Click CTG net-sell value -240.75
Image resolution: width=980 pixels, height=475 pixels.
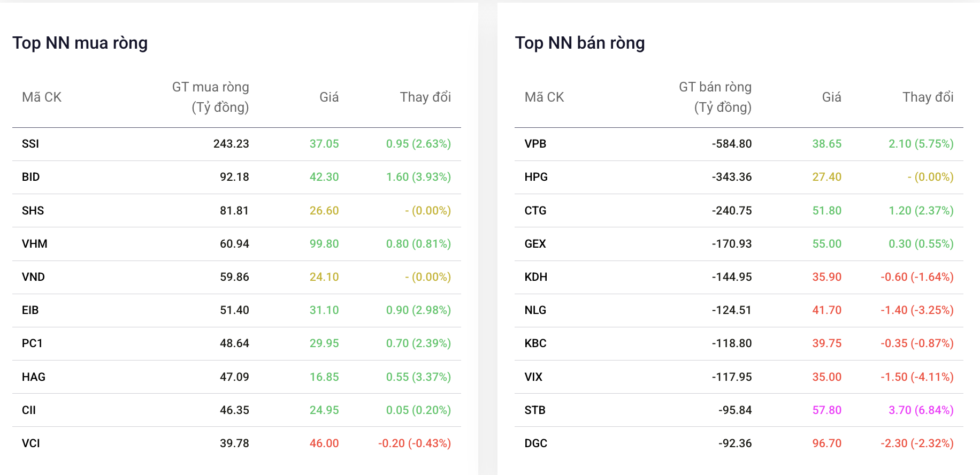[x=732, y=211]
